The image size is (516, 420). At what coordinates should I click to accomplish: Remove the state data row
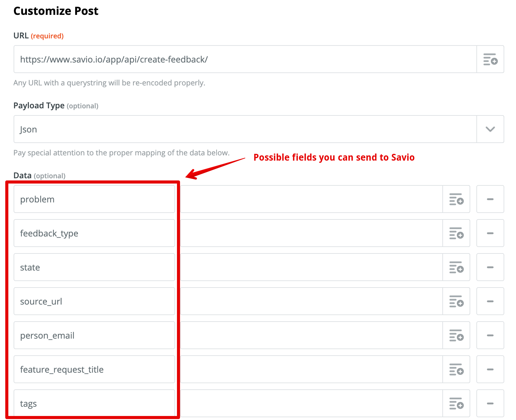pos(490,267)
